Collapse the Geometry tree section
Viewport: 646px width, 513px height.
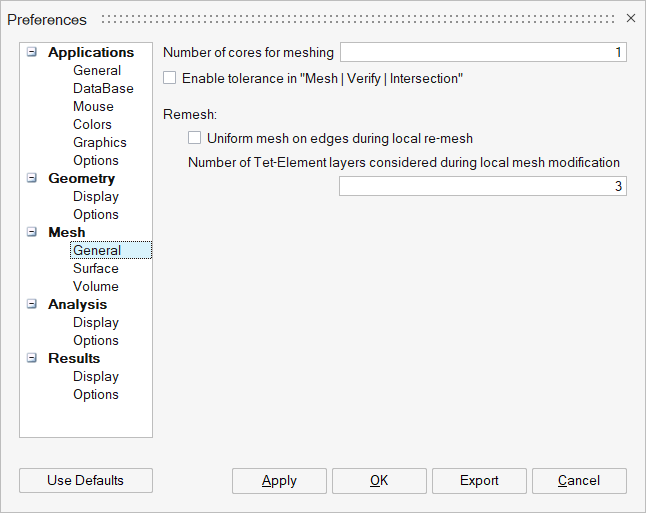click(x=32, y=178)
